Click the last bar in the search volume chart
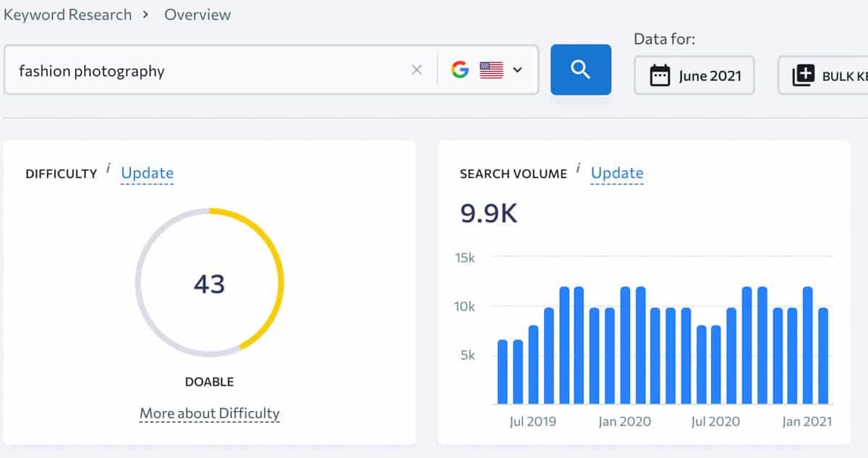This screenshot has width=868, height=458. pos(822,355)
